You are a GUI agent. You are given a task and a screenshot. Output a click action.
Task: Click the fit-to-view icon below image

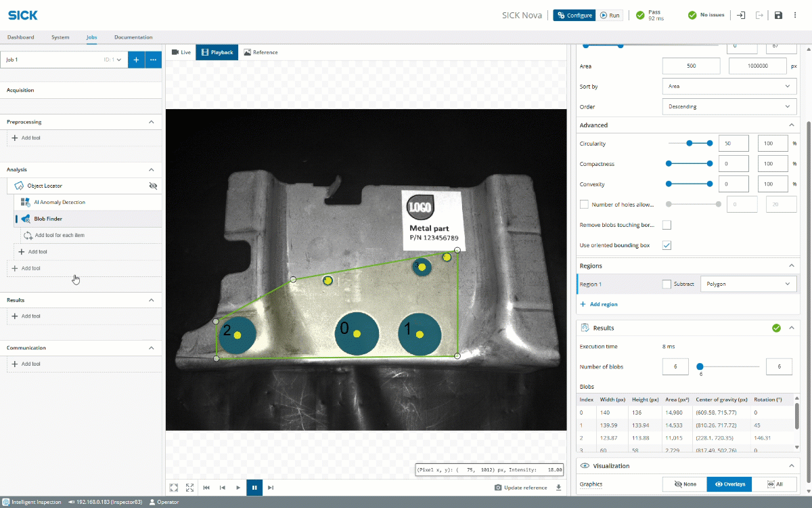[174, 487]
